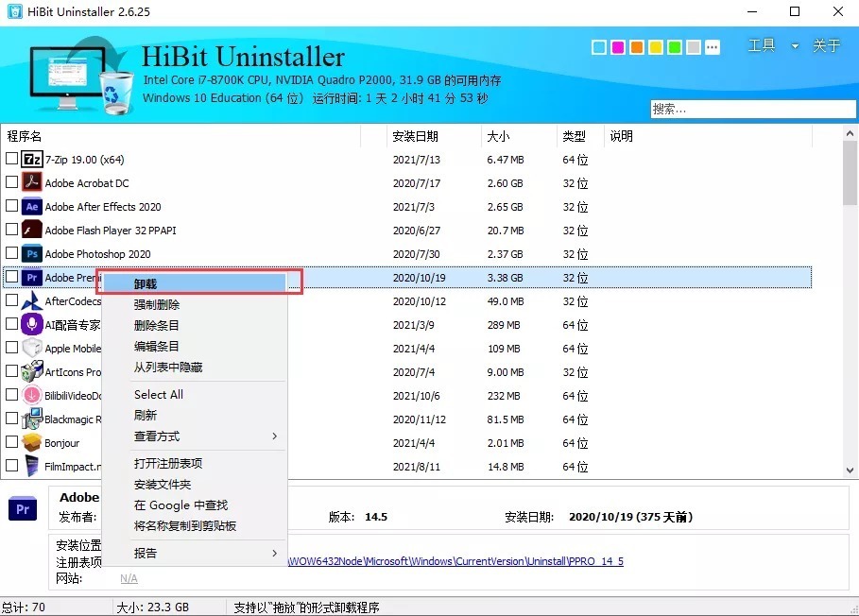Image resolution: width=859 pixels, height=616 pixels.
Task: Open 安装文件夹 from context menu
Action: [x=195, y=484]
